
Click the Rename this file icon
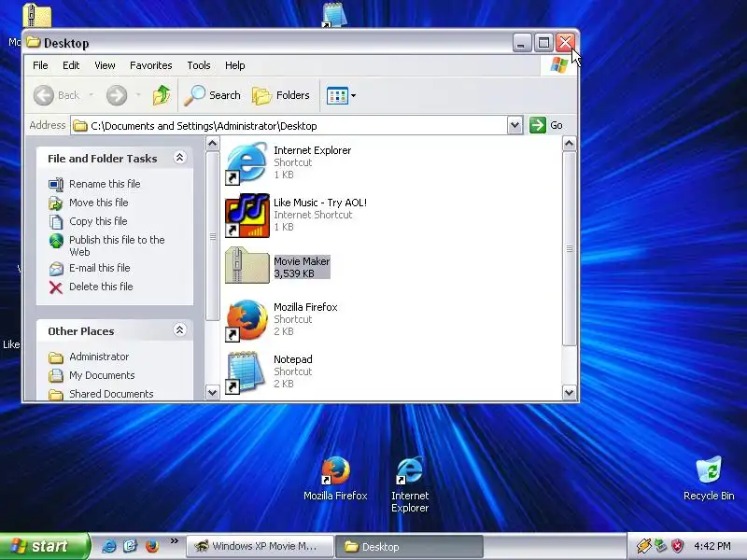tap(56, 184)
